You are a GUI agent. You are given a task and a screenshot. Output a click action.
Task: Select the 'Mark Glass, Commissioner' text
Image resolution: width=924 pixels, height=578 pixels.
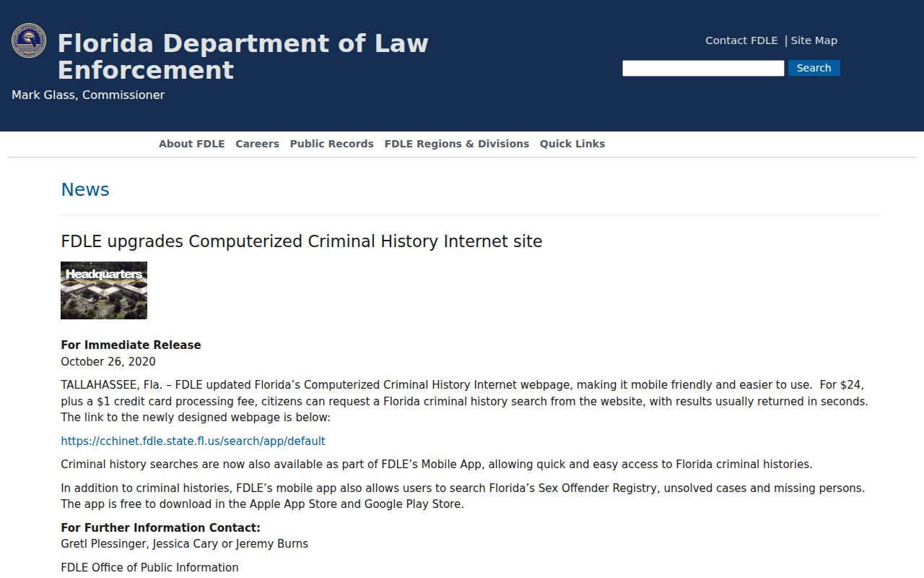(88, 95)
